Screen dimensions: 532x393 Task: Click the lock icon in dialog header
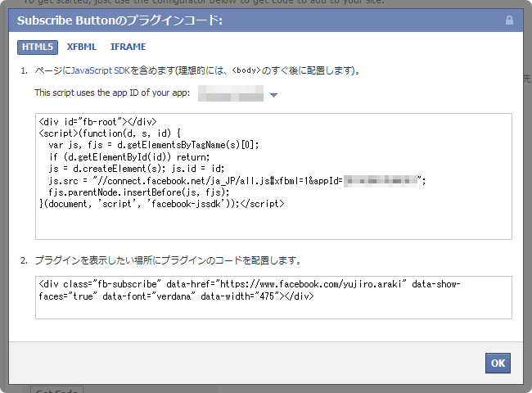(x=509, y=20)
